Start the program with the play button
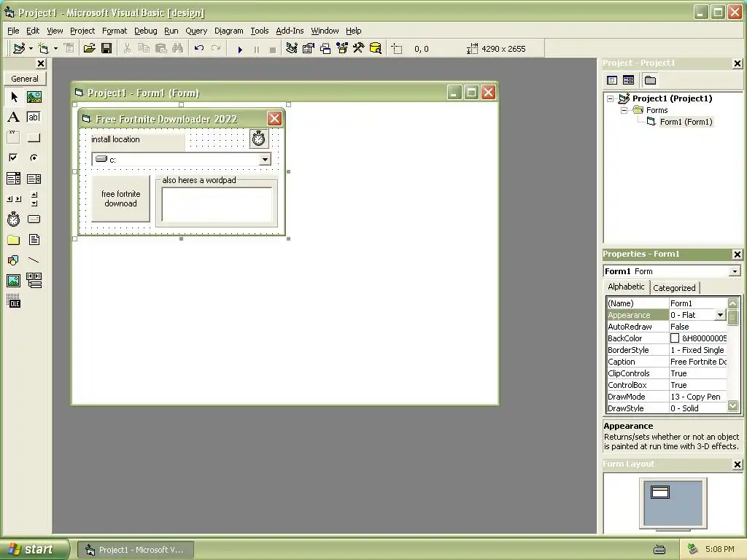 click(240, 49)
